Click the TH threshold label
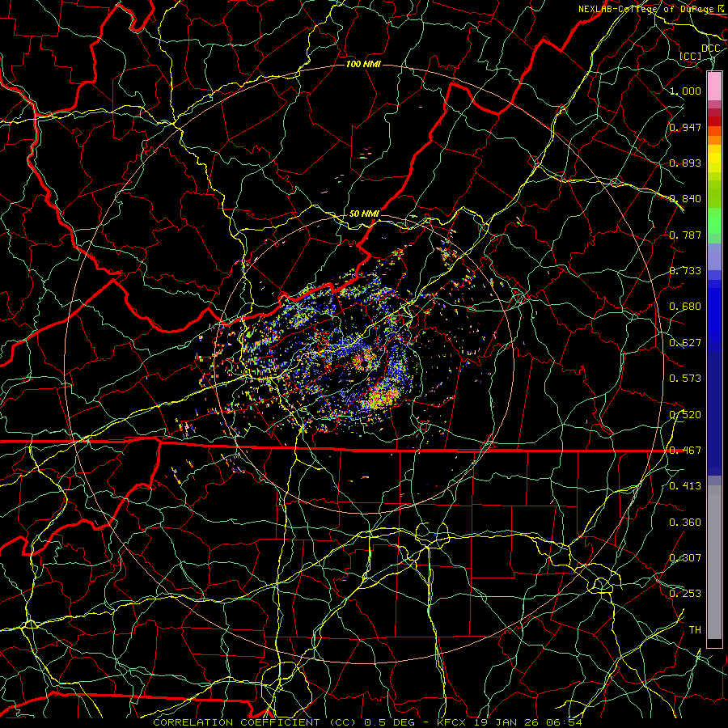Screen dimensions: 728x728 click(695, 630)
